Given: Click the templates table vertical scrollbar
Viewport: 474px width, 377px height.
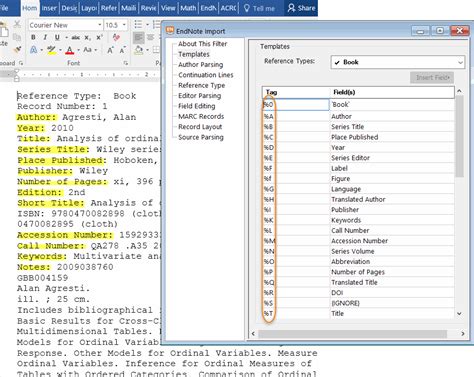Looking at the screenshot, I should pyautogui.click(x=459, y=137).
